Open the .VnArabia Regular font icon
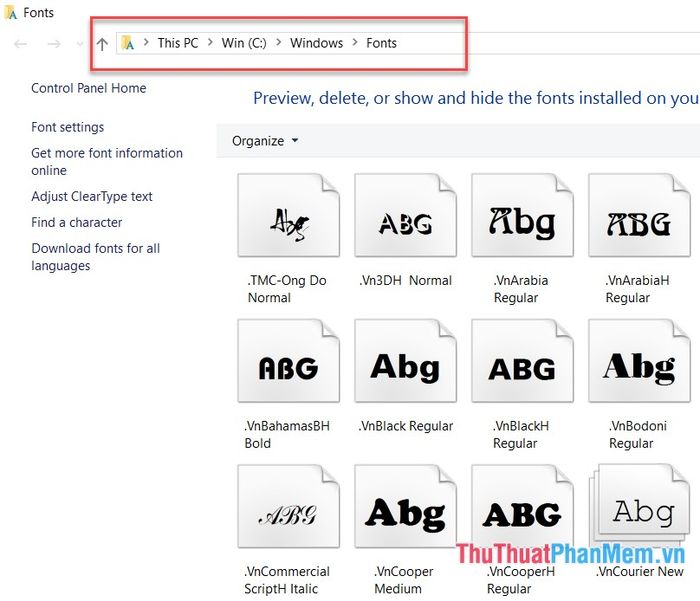700x601 pixels. pos(522,215)
